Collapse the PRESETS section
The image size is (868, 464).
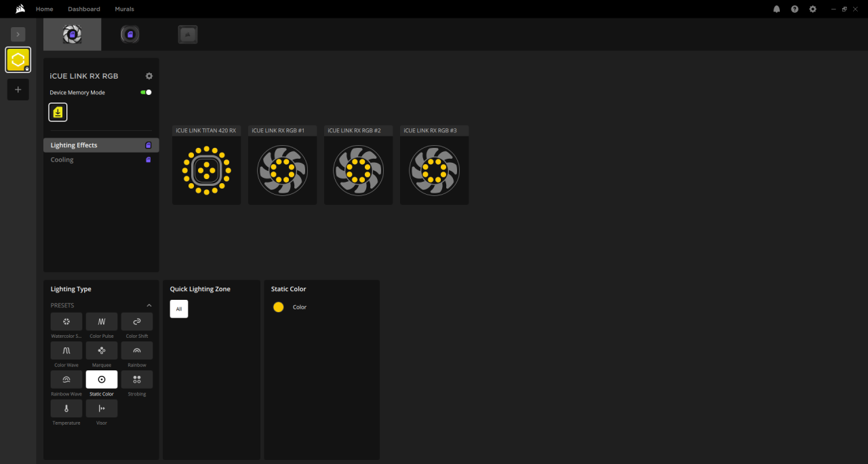pos(149,305)
